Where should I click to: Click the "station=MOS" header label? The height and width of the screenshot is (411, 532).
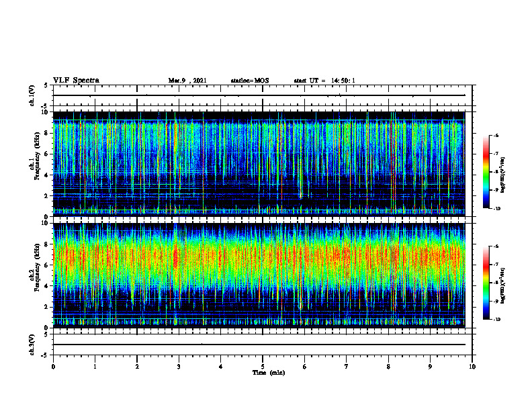click(x=250, y=81)
